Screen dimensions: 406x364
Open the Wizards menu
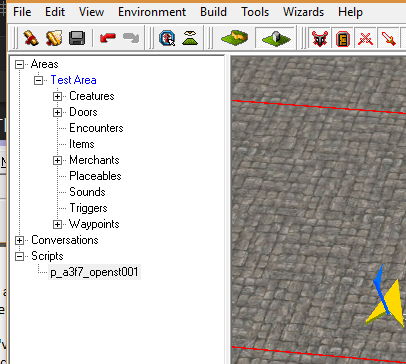click(303, 12)
